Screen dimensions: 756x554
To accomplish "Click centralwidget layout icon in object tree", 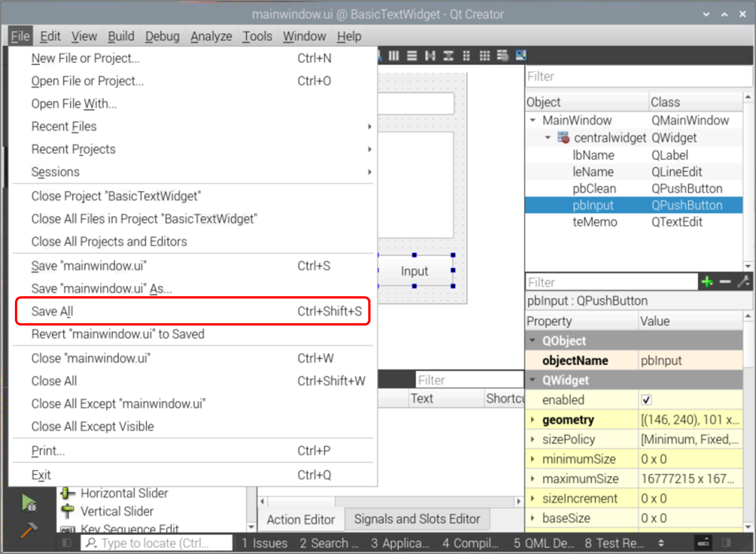I will (564, 138).
